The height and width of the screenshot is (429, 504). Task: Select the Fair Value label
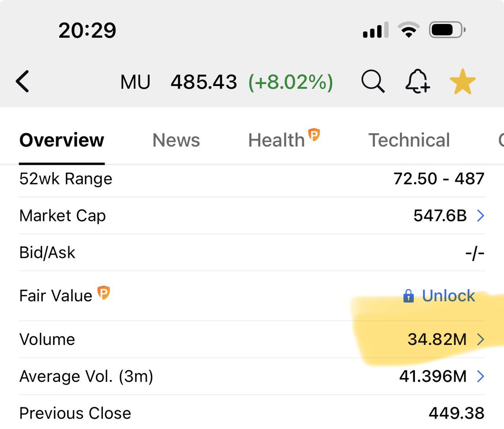pyautogui.click(x=56, y=296)
